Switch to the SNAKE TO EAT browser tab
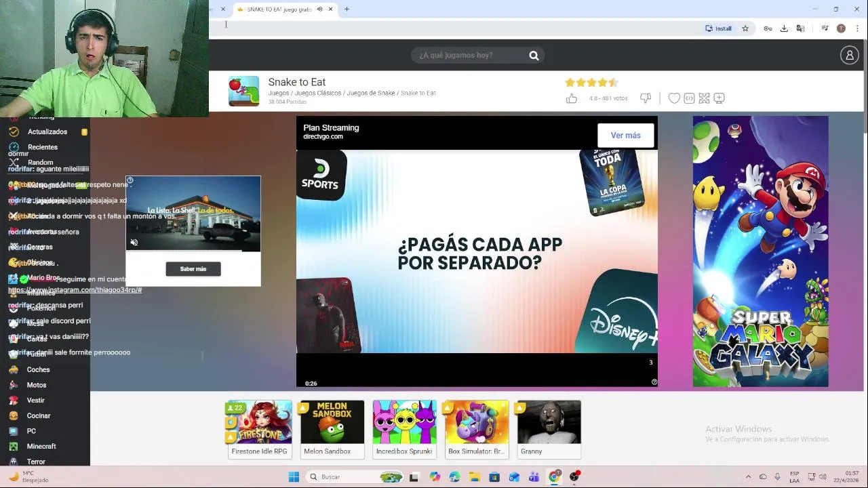 click(x=285, y=9)
